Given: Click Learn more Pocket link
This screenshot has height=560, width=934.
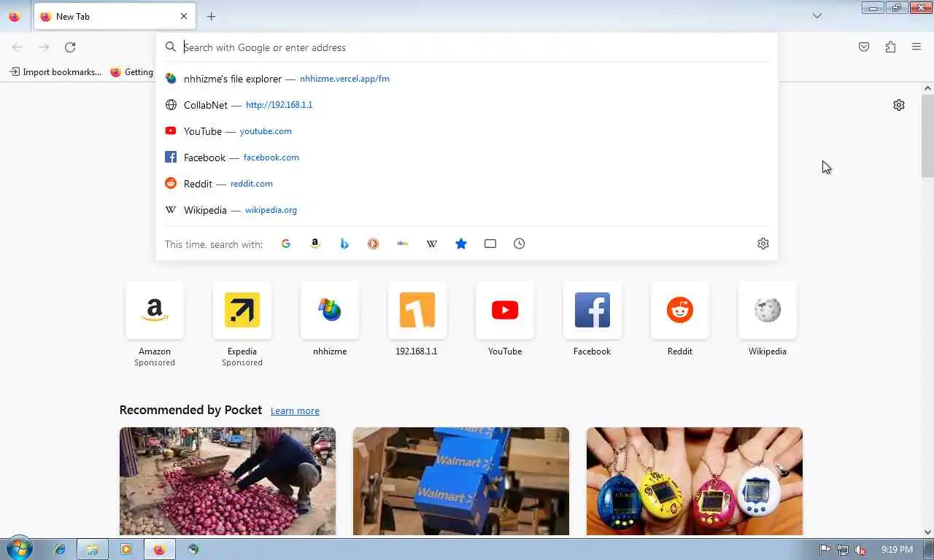Looking at the screenshot, I should (295, 411).
